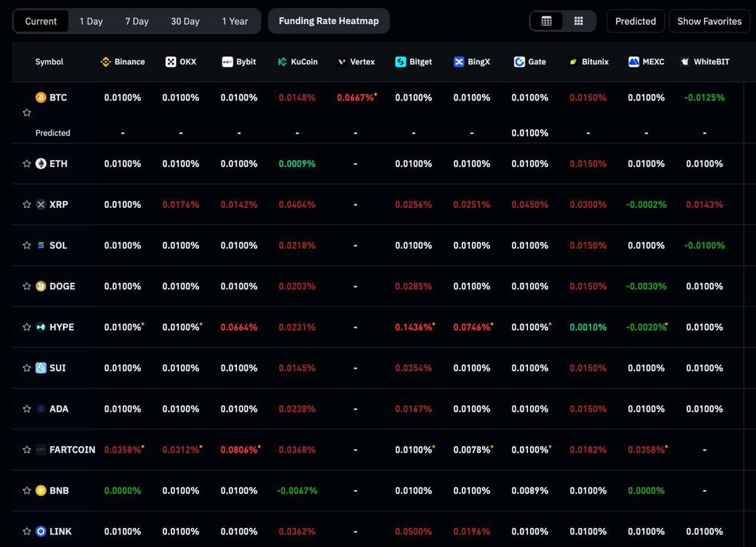This screenshot has height=547, width=756.
Task: Click FARTCOIN Bybit rate 0.0806%
Action: (239, 450)
